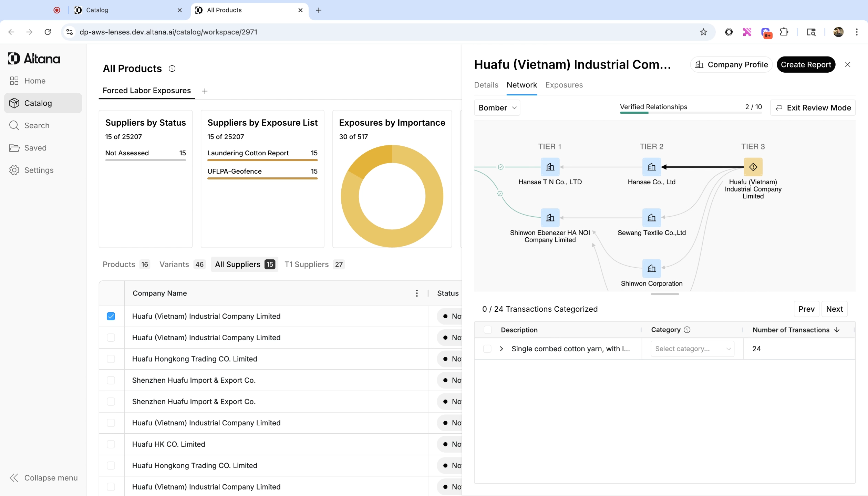The image size is (868, 496).
Task: Open the Bomber product dropdown
Action: [497, 108]
